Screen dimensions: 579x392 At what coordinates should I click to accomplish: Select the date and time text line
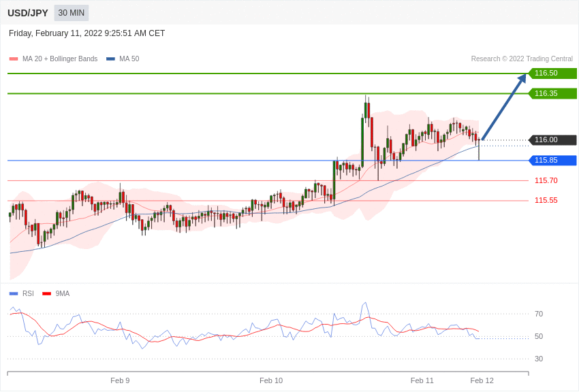pos(87,33)
